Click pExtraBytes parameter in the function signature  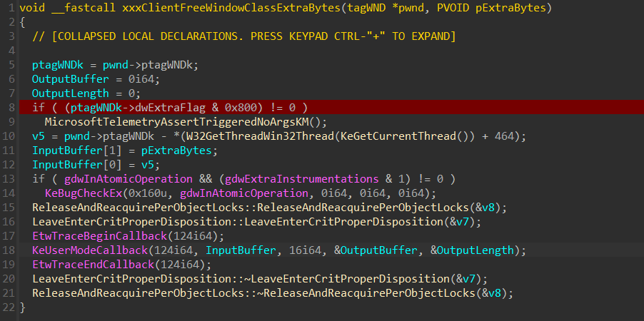(x=511, y=9)
